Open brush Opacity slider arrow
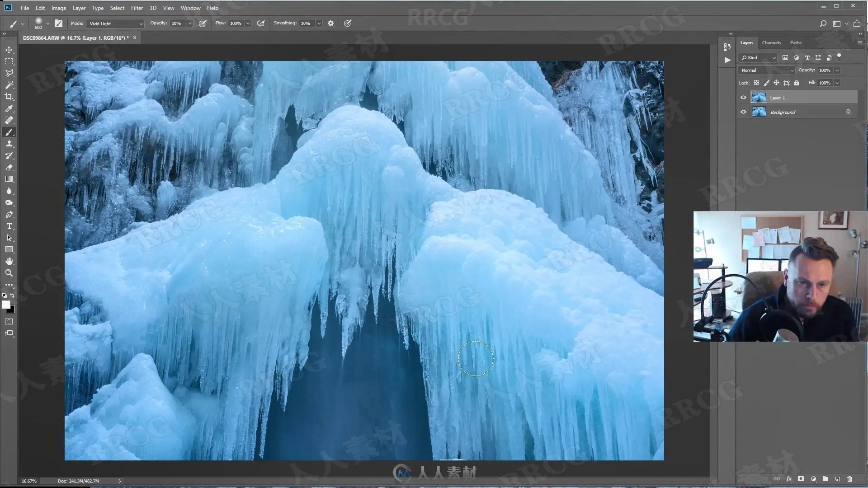The image size is (868, 488). click(x=190, y=23)
